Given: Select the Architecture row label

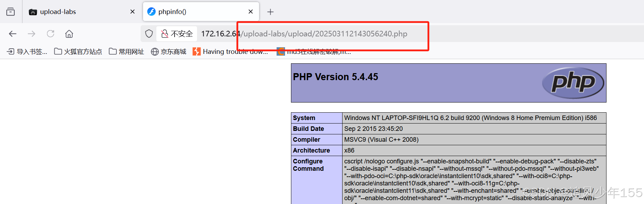Looking at the screenshot, I should click(x=311, y=150).
